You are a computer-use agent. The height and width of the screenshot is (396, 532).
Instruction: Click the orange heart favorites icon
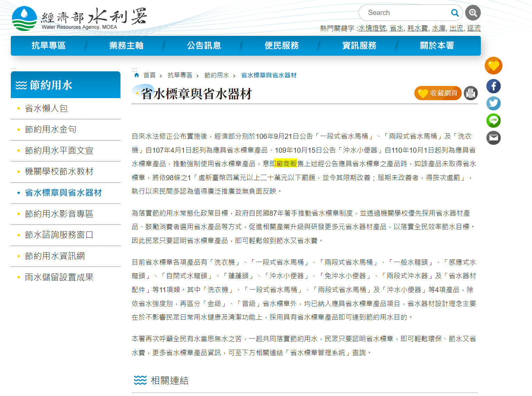493,66
